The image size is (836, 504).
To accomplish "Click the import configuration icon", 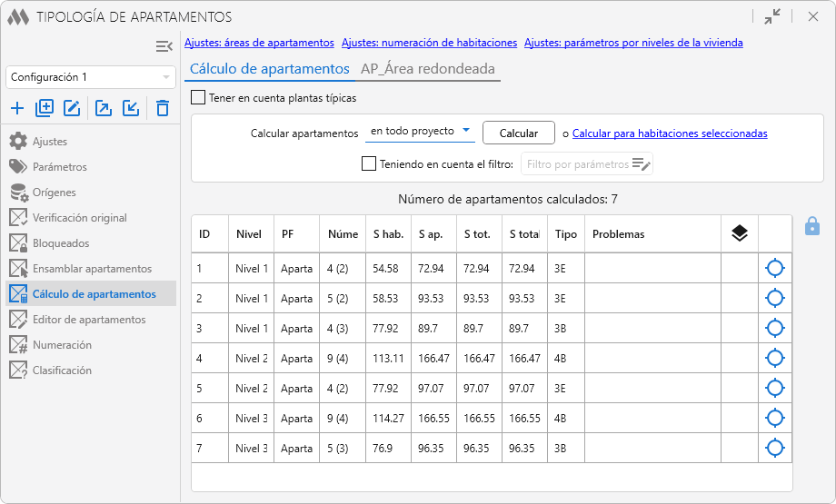I will [131, 109].
